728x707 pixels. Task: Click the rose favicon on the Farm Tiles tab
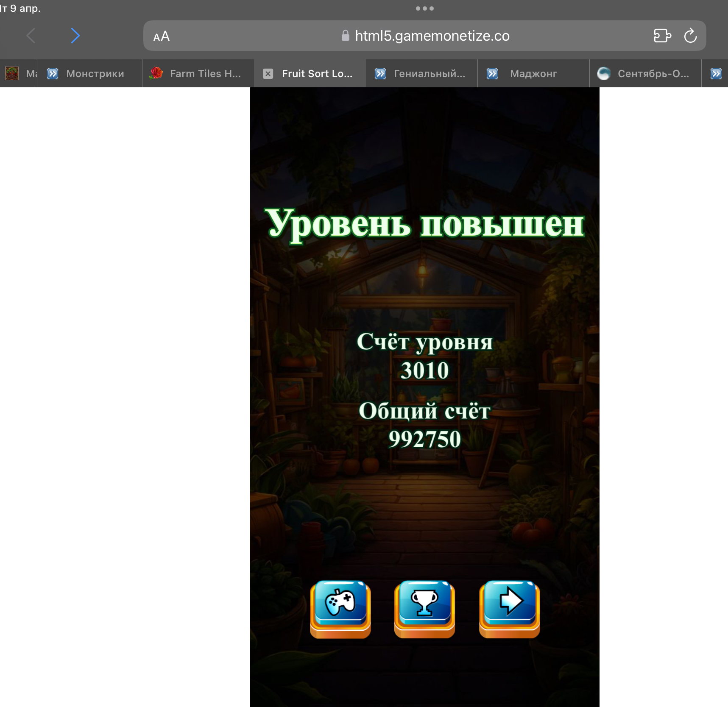156,73
